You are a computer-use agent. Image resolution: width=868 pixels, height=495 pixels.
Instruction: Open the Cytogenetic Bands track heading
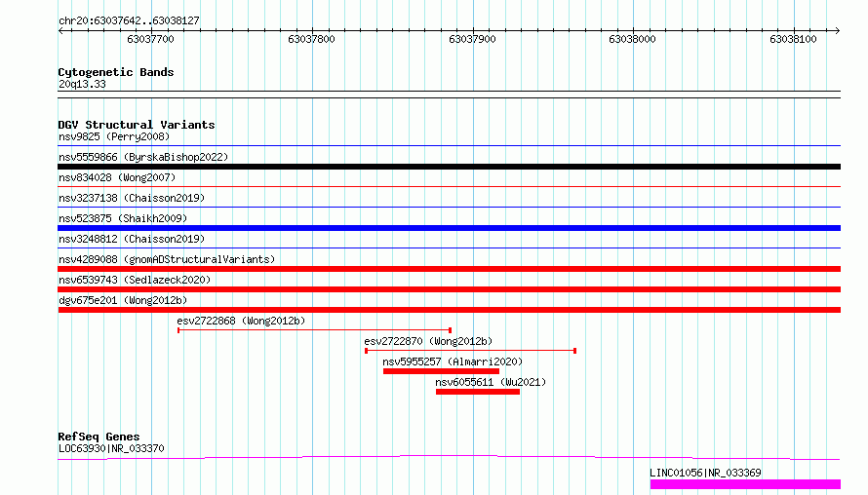point(116,72)
